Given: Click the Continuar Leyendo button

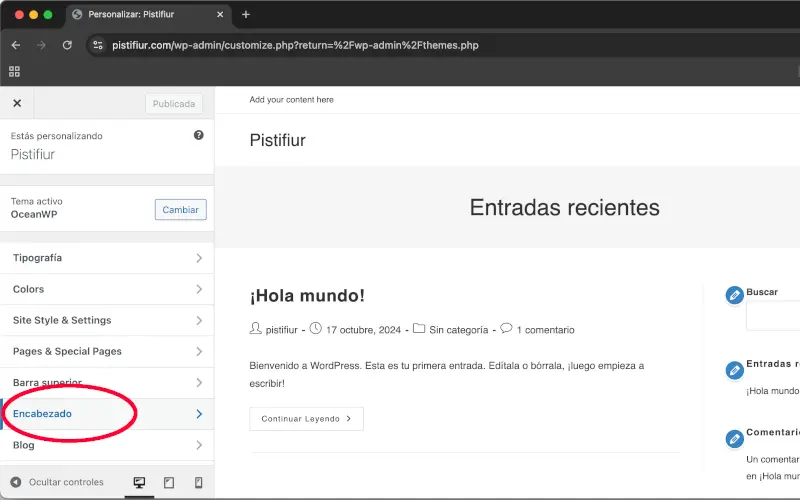Looking at the screenshot, I should pyautogui.click(x=306, y=419).
